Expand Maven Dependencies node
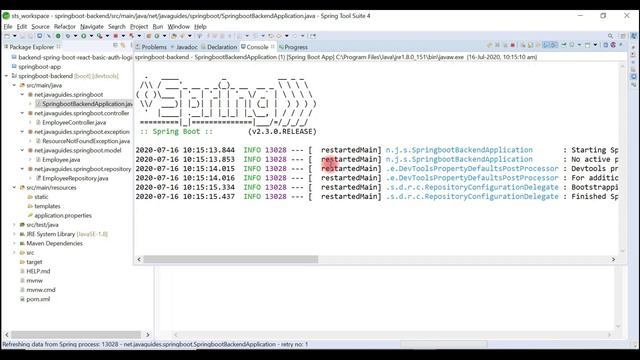The height and width of the screenshot is (360, 640). [14, 243]
